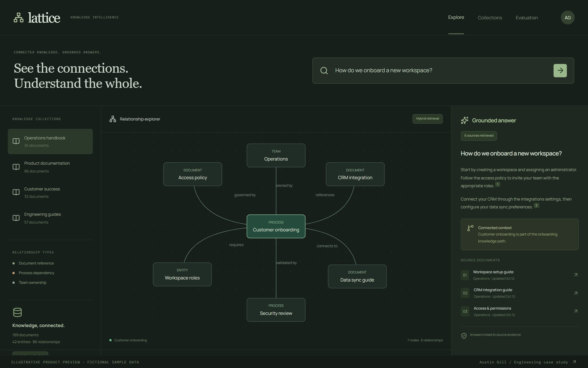The height and width of the screenshot is (368, 588).
Task: Click the Grounded answer sparkle icon
Action: pos(465,120)
